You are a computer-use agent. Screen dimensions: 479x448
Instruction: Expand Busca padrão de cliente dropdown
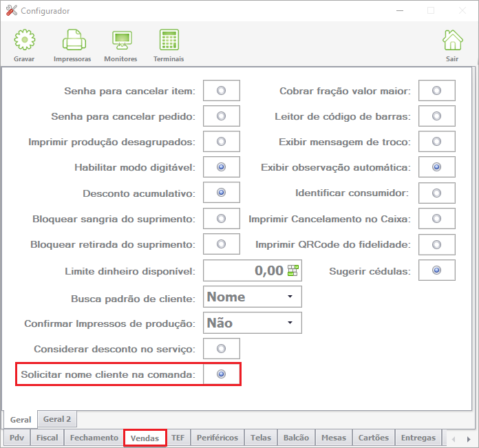pyautogui.click(x=253, y=297)
